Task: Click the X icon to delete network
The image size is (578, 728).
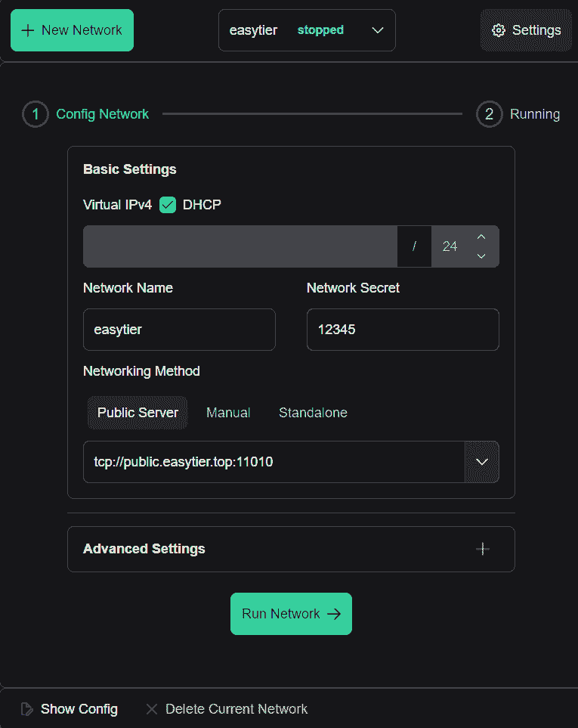Action: click(152, 709)
